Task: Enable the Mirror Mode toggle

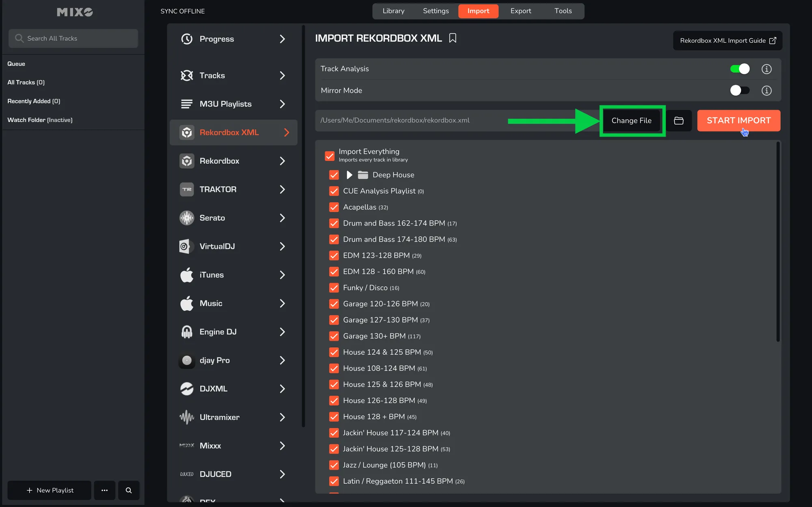Action: 739,91
